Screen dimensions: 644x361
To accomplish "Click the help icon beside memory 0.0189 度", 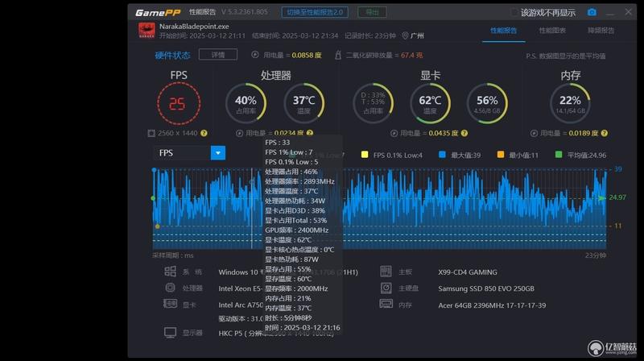I will point(605,133).
